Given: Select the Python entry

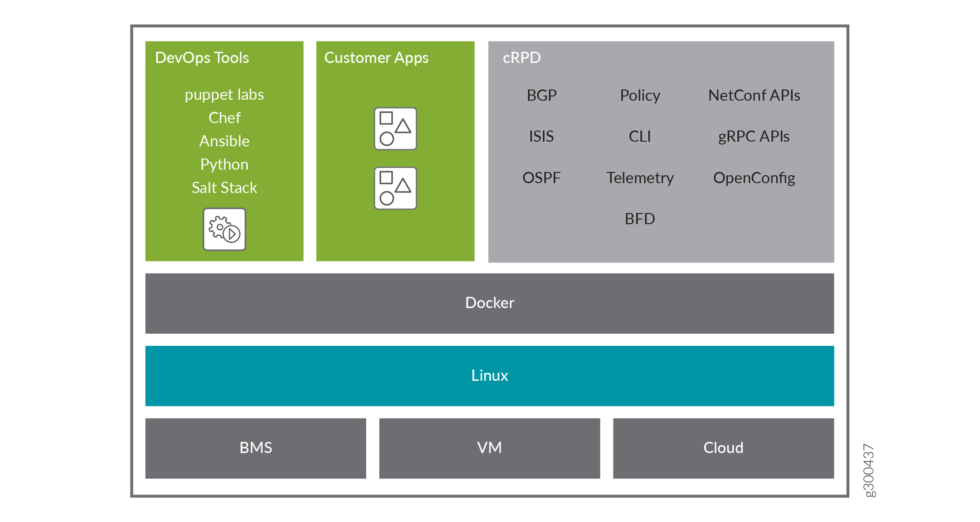Looking at the screenshot, I should click(x=224, y=165).
